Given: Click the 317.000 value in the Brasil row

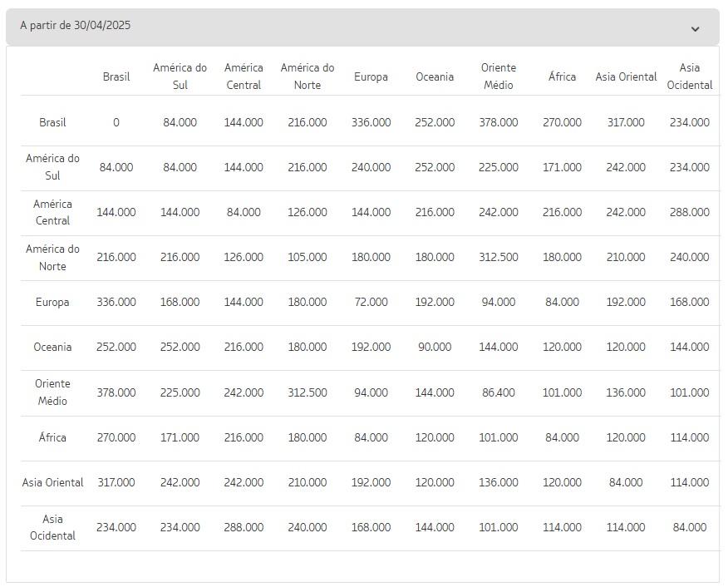Looking at the screenshot, I should pyautogui.click(x=626, y=122).
